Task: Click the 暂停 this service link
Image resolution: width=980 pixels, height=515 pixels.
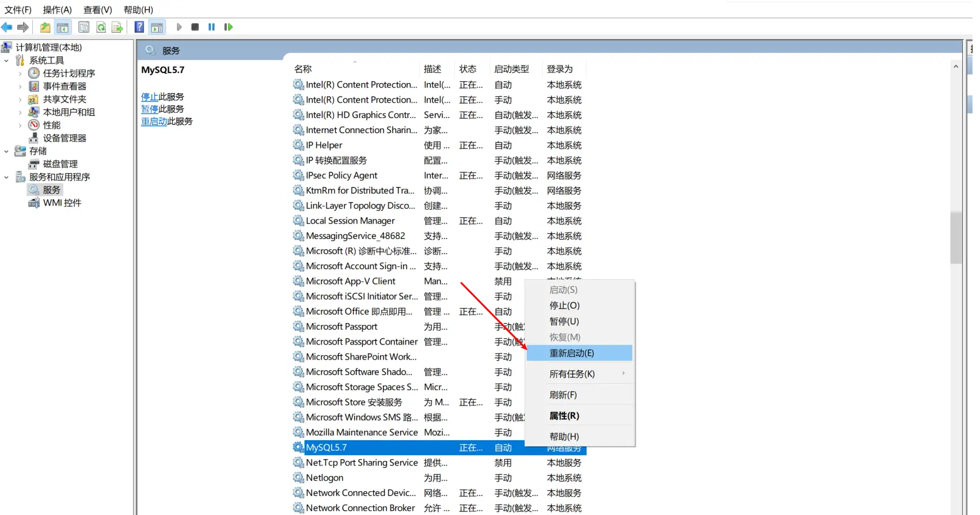Action: (x=150, y=109)
